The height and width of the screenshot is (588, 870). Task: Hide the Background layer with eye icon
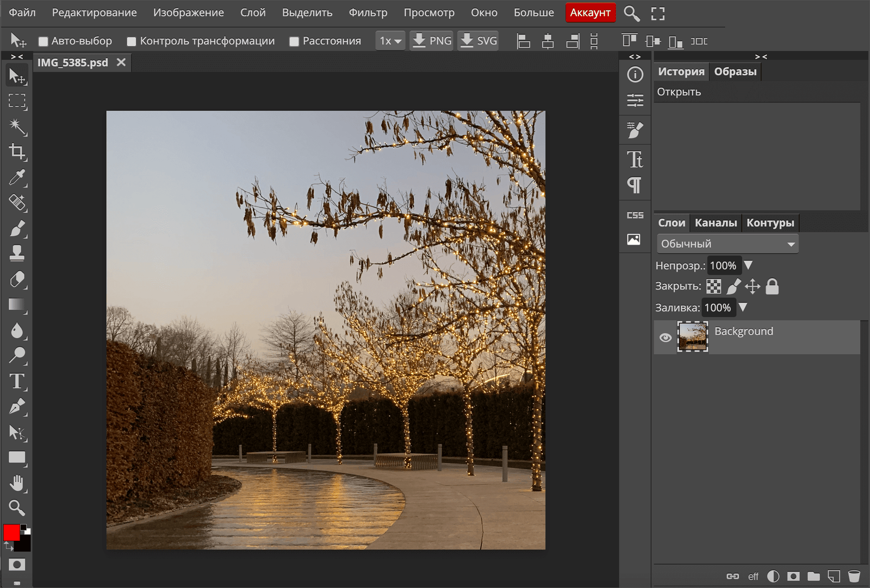[665, 337]
